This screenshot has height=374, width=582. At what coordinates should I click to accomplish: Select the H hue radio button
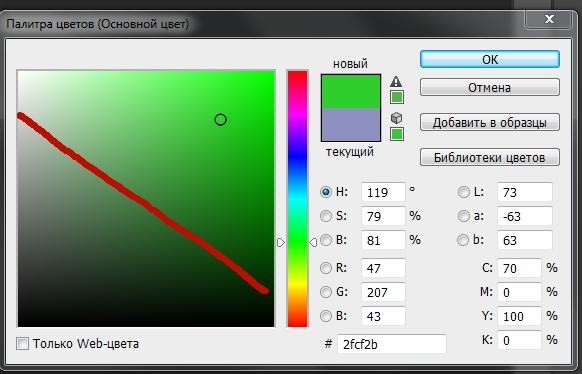[326, 192]
